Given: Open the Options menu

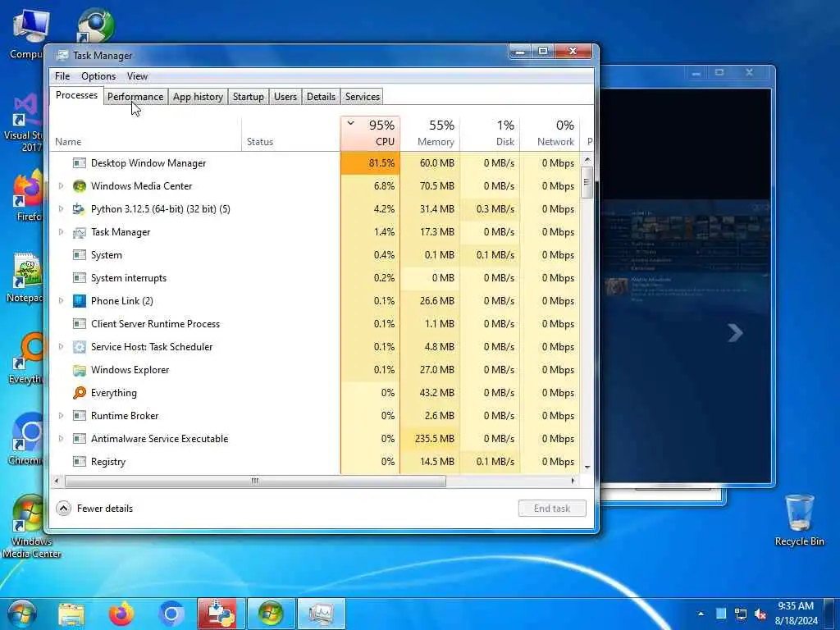Looking at the screenshot, I should [x=98, y=76].
